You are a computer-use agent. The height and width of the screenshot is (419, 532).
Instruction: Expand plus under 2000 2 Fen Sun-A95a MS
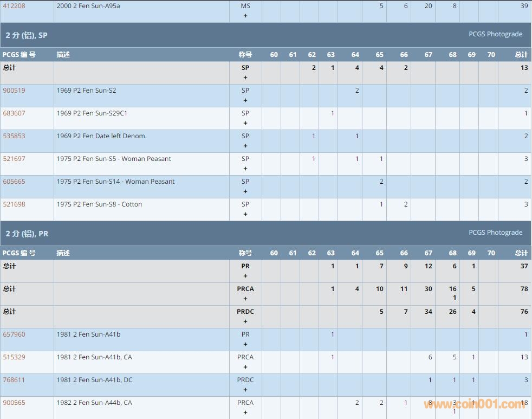245,16
